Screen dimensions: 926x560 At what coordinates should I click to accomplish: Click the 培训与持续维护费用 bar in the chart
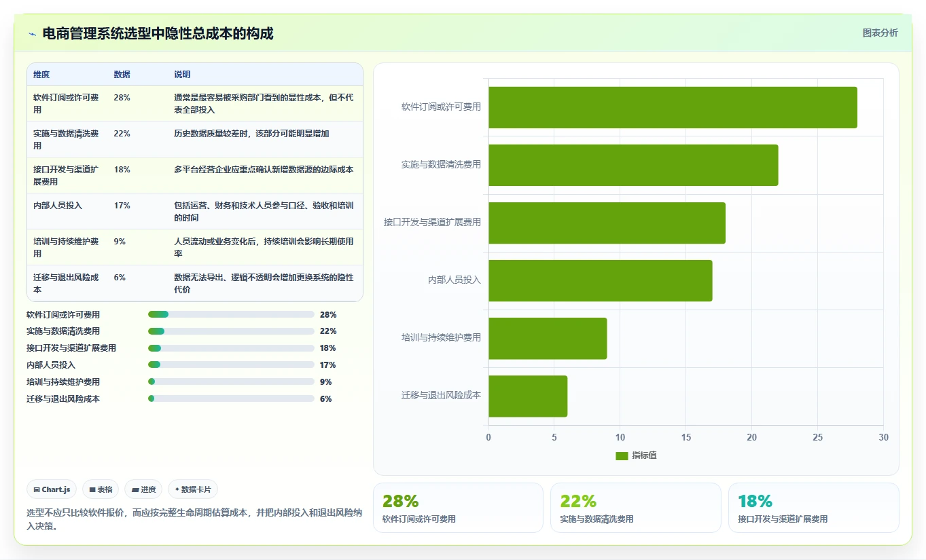click(x=548, y=338)
